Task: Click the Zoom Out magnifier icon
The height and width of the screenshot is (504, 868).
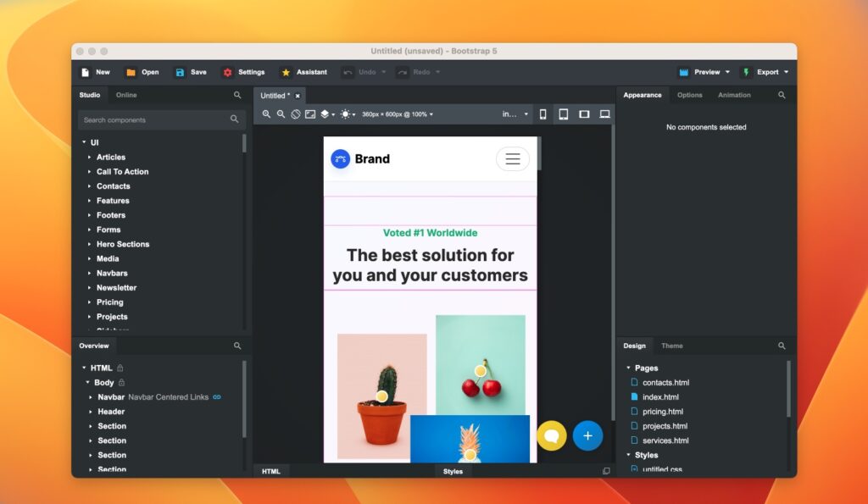Action: coord(281,114)
